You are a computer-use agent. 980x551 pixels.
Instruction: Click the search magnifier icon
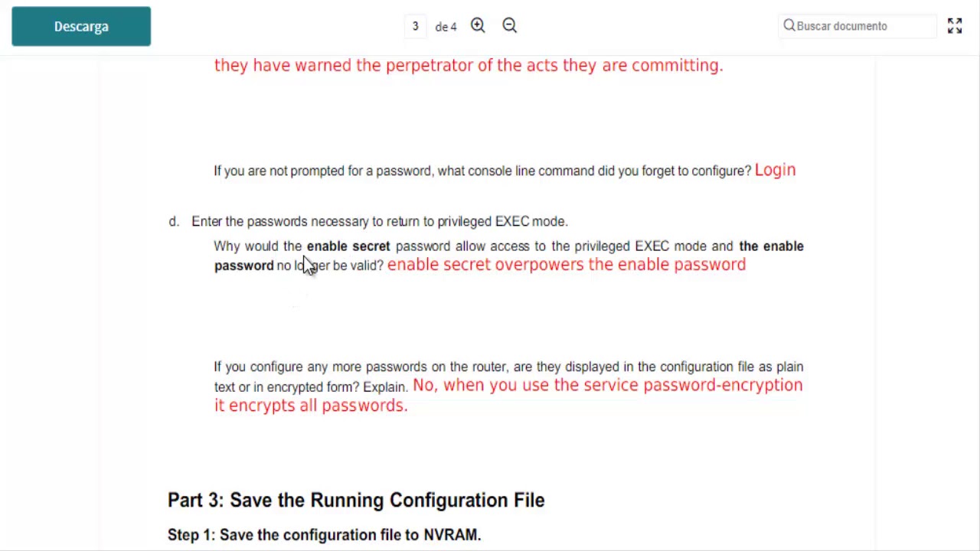(x=789, y=26)
